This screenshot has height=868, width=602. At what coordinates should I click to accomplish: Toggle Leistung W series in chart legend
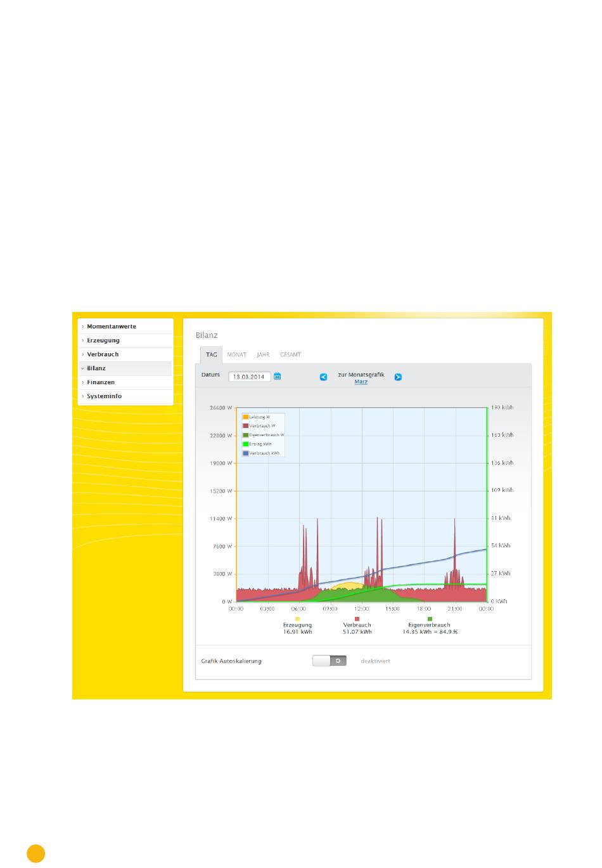point(257,417)
